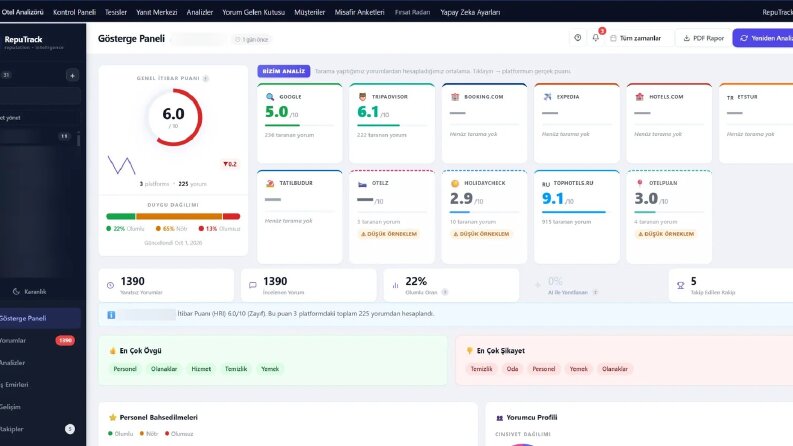Click the orange Nötr sentiment bar segment
This screenshot has height=446, width=793.
179,216
